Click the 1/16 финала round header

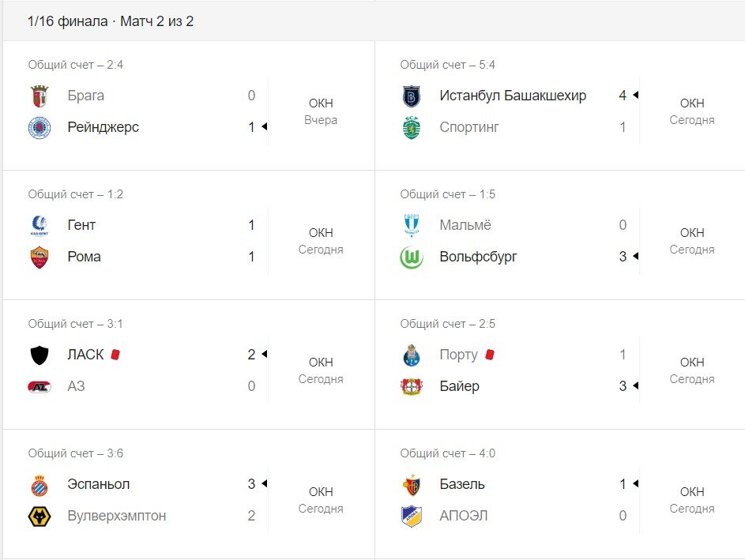coord(111,21)
